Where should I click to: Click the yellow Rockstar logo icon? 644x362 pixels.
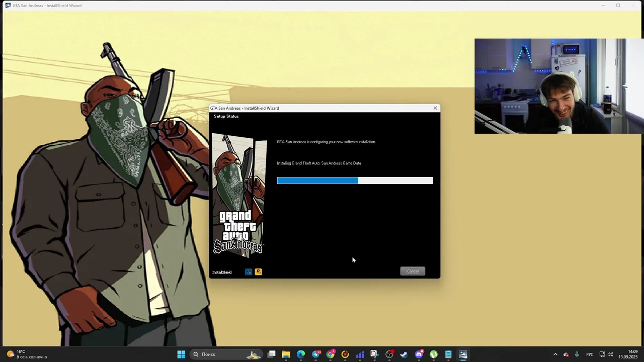click(258, 271)
